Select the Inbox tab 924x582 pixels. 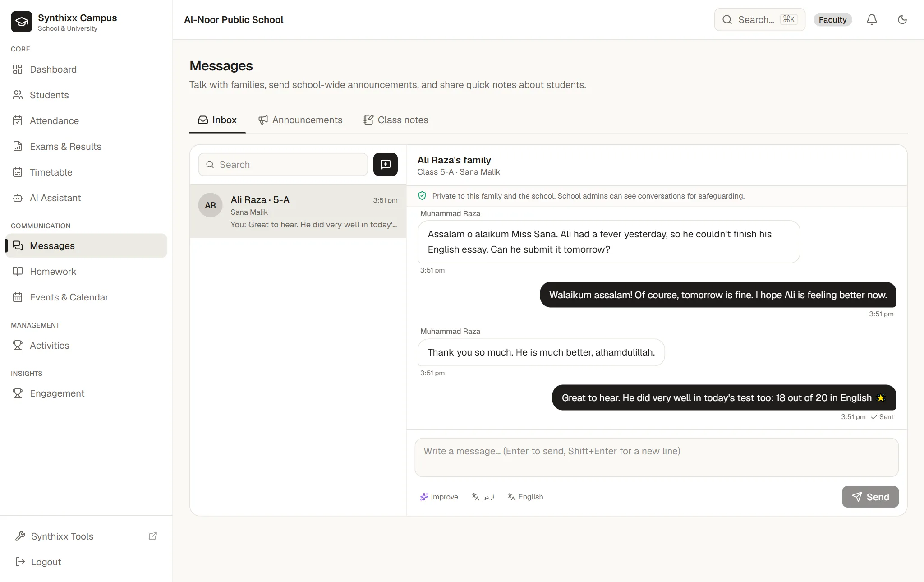point(217,120)
